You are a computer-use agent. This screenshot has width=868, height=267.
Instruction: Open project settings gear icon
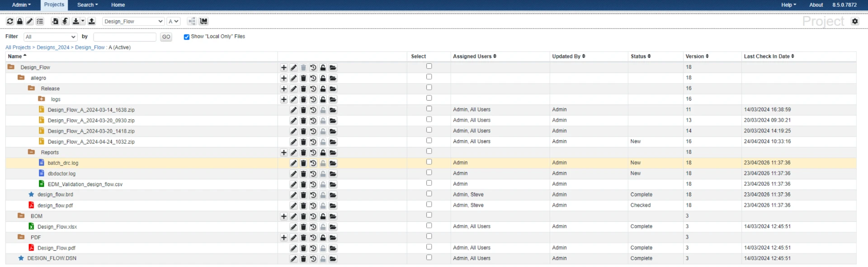855,21
